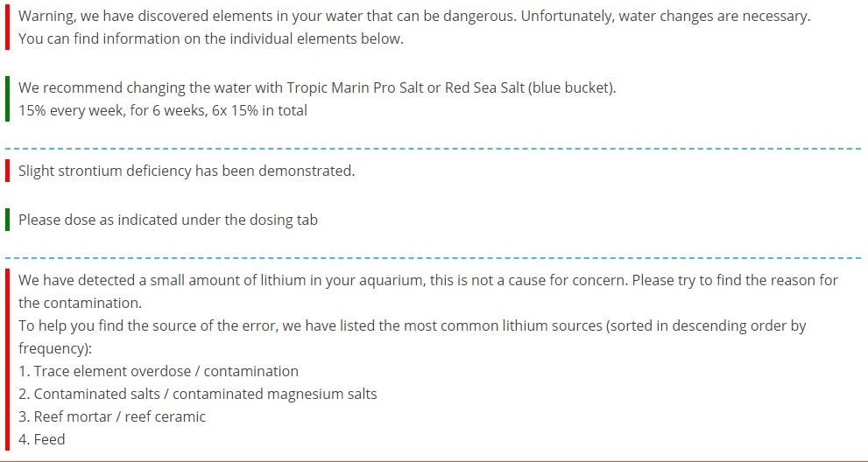The image size is (868, 462).
Task: Click 'Slight strontium deficiency has been demonstrated'
Action: [x=187, y=171]
